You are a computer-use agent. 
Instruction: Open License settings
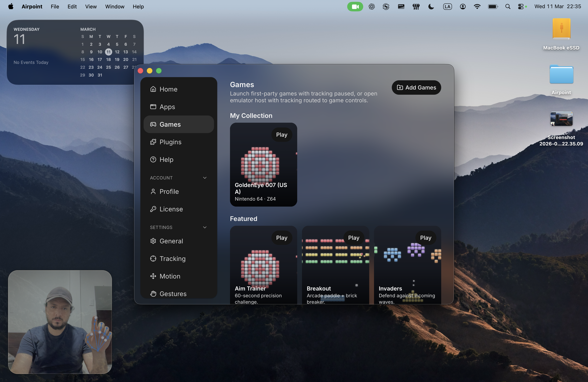[171, 209]
